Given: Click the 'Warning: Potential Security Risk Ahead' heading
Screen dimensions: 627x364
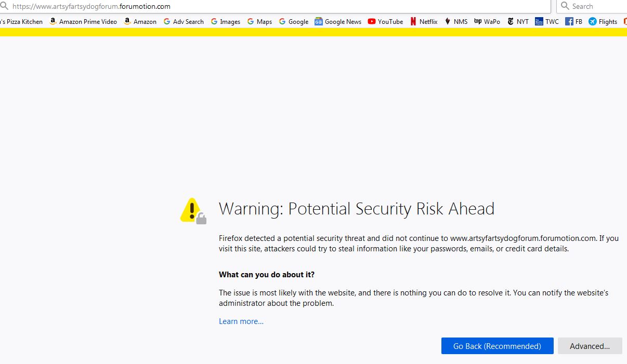Looking at the screenshot, I should click(x=357, y=209).
